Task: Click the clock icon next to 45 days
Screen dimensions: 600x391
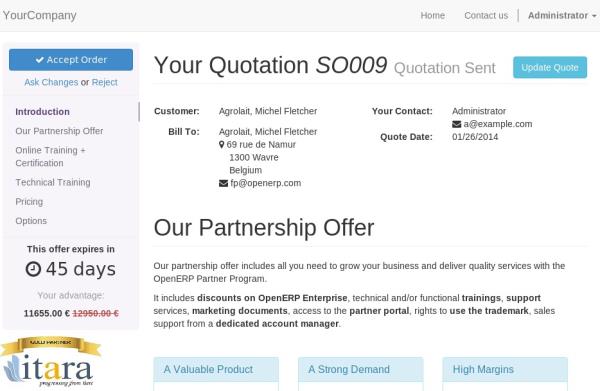Action: coord(33,269)
